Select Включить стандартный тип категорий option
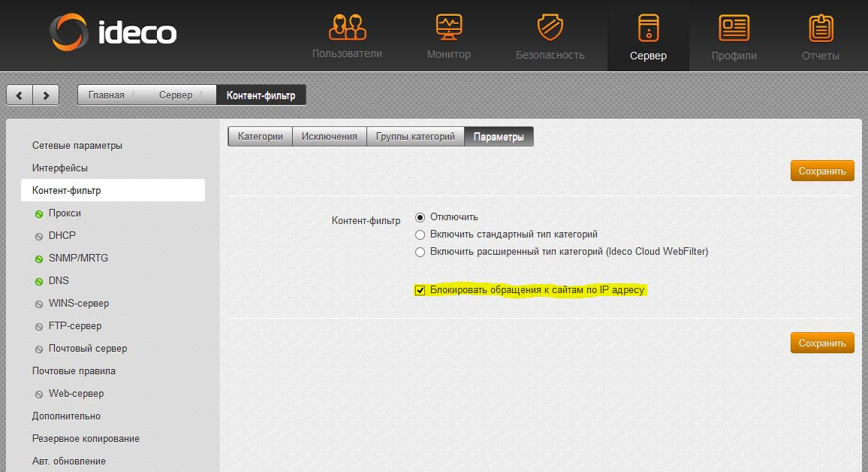Image resolution: width=868 pixels, height=472 pixels. 420,235
